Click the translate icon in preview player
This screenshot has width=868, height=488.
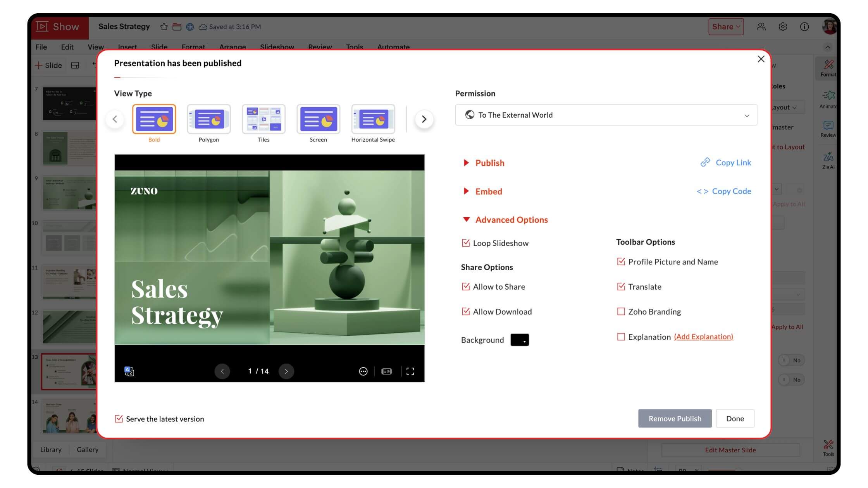[129, 371]
